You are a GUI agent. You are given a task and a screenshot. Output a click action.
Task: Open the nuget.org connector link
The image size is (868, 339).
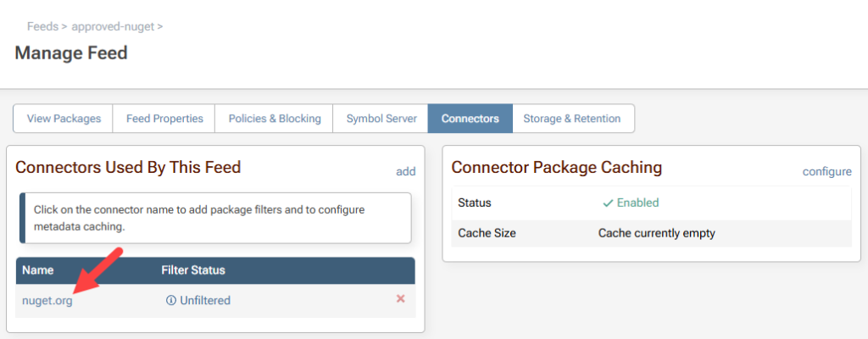pos(47,300)
